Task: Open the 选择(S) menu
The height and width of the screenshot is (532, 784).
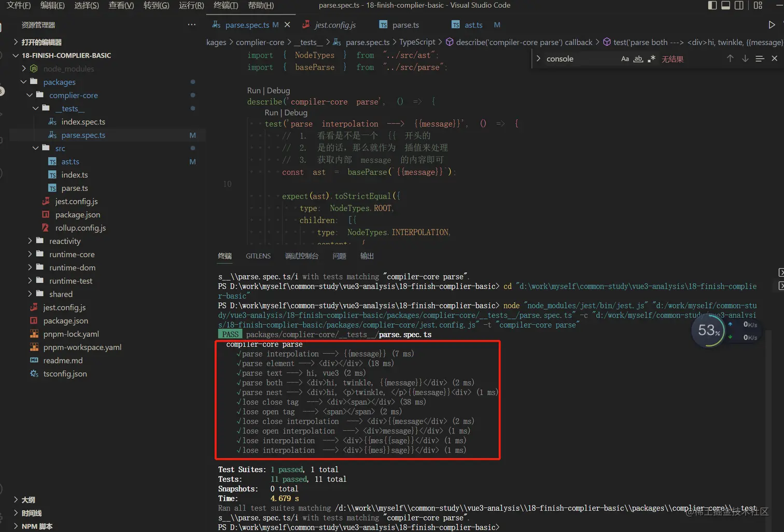Action: [87, 5]
